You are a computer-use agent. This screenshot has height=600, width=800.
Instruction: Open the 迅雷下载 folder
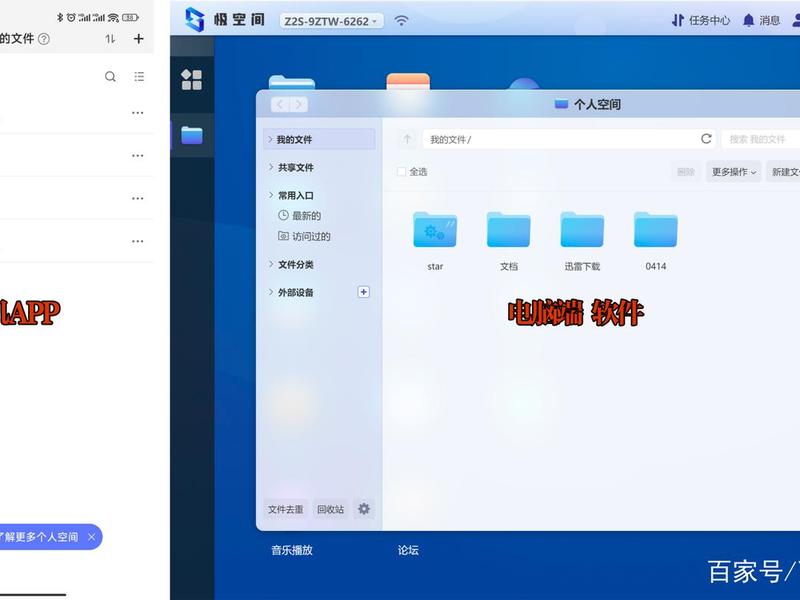coord(582,241)
